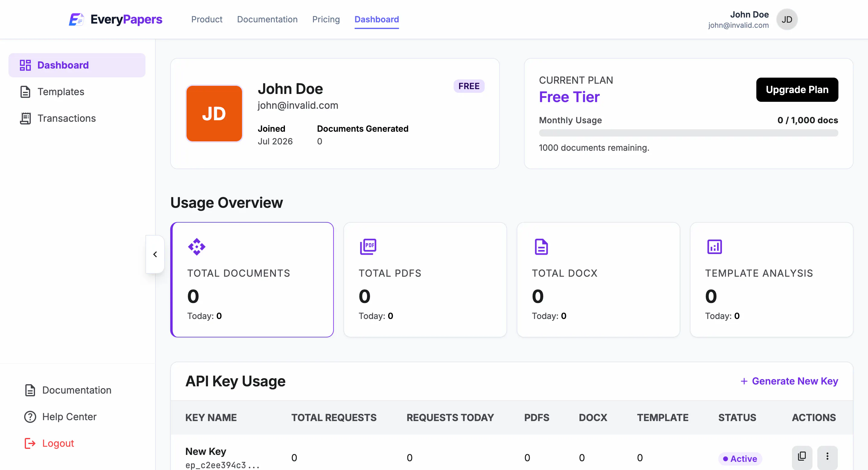The height and width of the screenshot is (470, 868).
Task: Select Dashboard in the sidebar
Action: pyautogui.click(x=77, y=65)
